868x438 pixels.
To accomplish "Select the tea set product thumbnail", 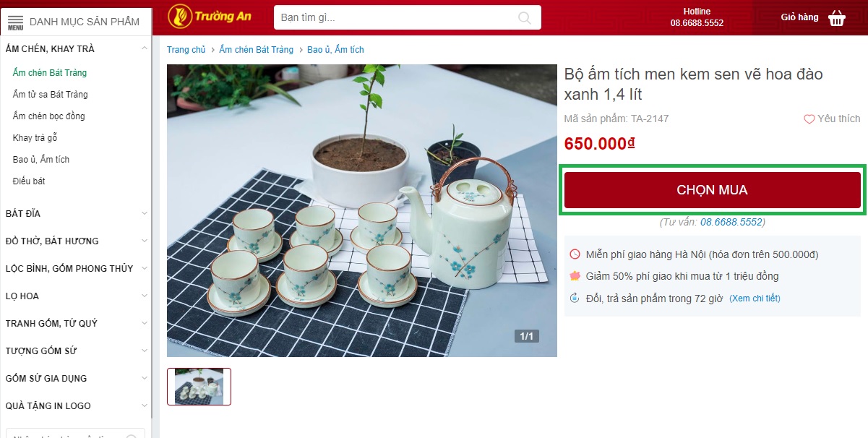I will pos(199,387).
